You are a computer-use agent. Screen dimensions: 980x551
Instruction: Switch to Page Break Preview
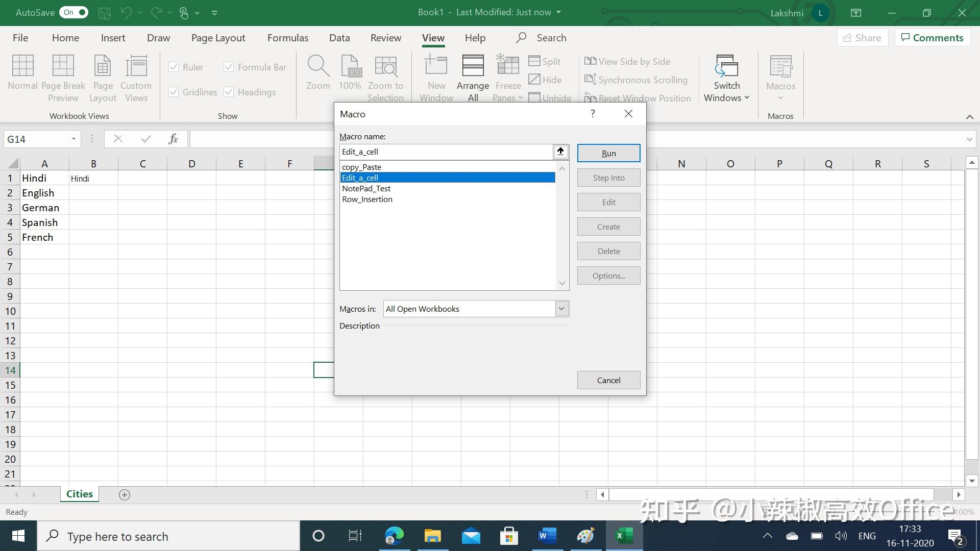(63, 77)
